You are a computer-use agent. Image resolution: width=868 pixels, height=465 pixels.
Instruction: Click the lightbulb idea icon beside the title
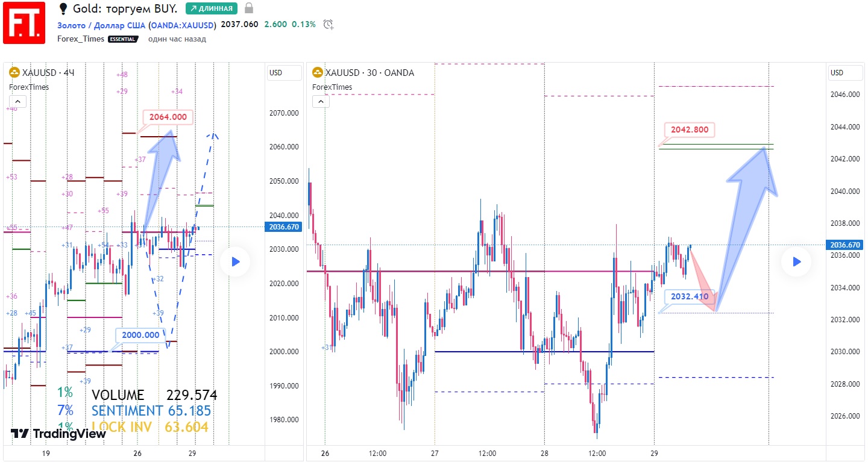click(x=63, y=8)
